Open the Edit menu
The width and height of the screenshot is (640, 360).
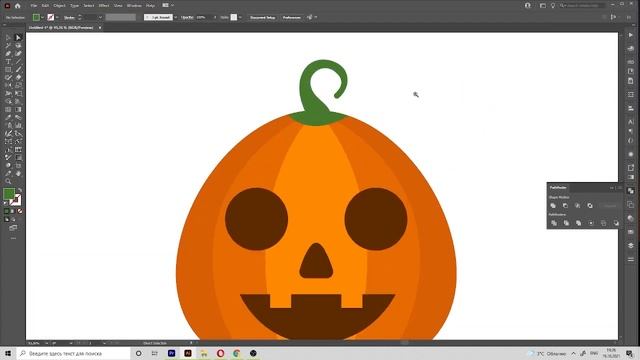[x=45, y=6]
